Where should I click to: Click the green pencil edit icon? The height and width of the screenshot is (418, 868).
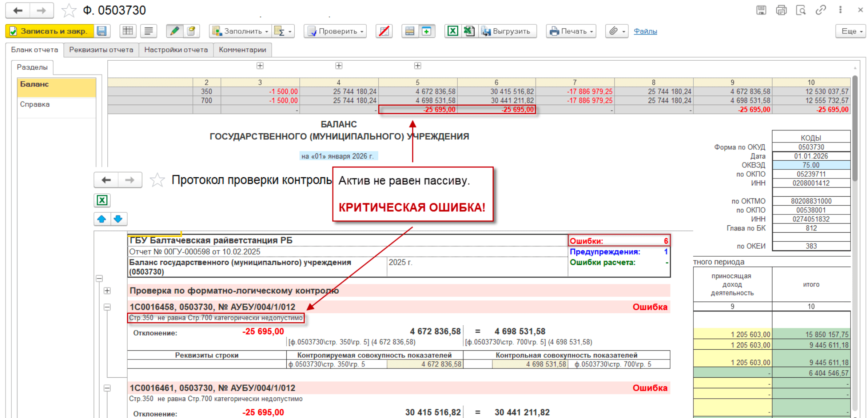click(x=174, y=31)
